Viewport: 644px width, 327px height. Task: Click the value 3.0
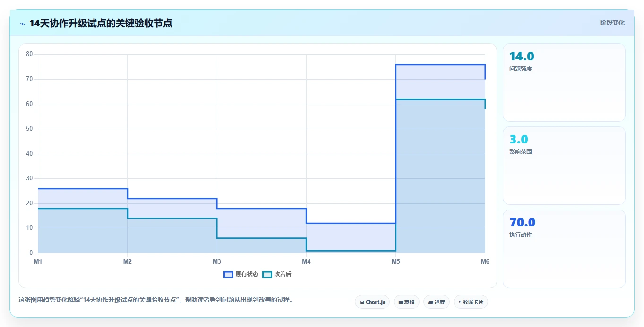click(x=519, y=140)
